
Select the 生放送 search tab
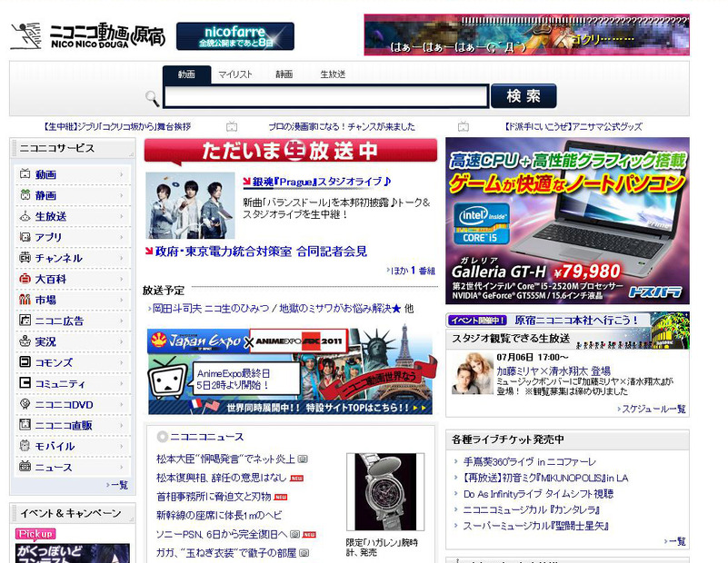332,74
